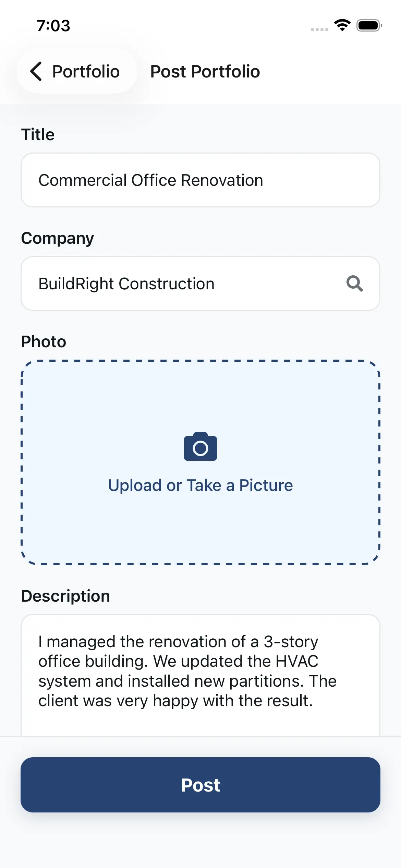Screen dimensions: 401x868
Task: Tap 'Upload or Take a Picture' text
Action: coord(200,485)
